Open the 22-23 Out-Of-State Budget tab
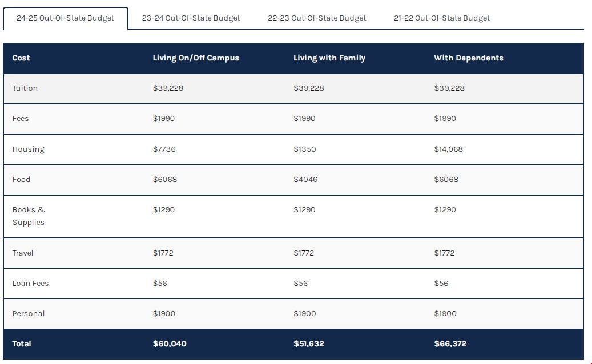This screenshot has width=592, height=364. click(x=317, y=18)
